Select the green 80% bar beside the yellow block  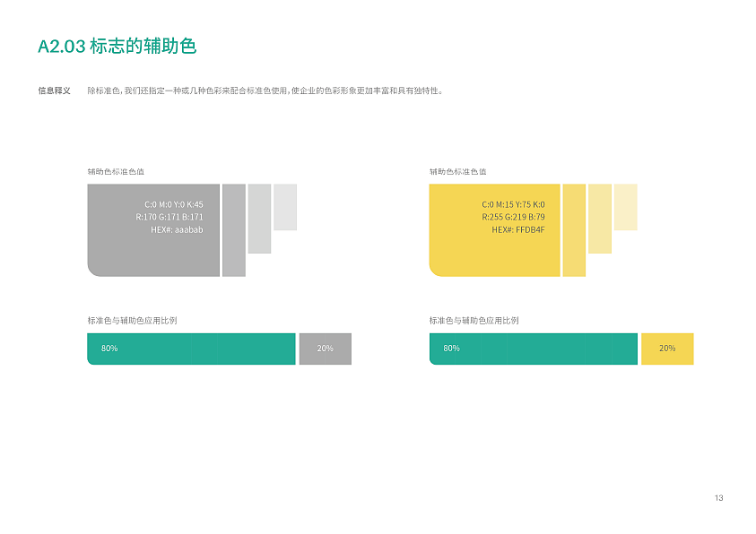[534, 349]
